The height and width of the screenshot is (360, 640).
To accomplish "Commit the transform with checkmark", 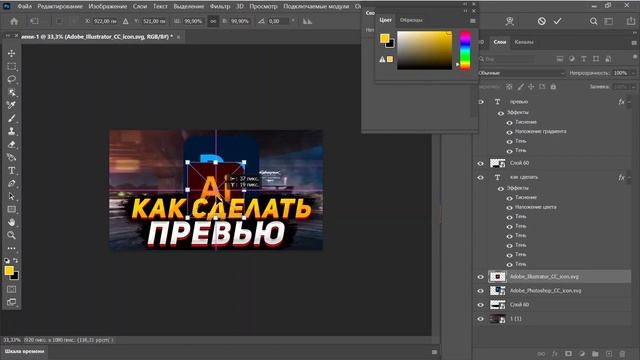I will (x=558, y=21).
